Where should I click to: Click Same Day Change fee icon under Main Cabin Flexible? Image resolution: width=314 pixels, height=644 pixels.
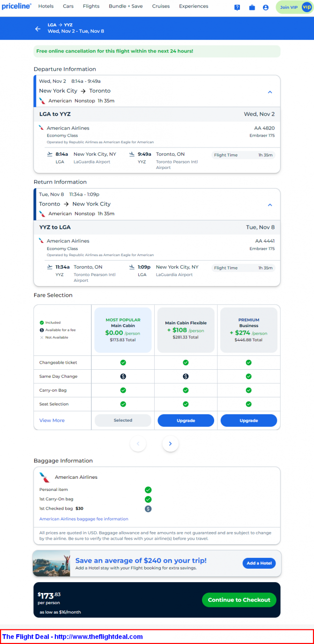tap(186, 376)
